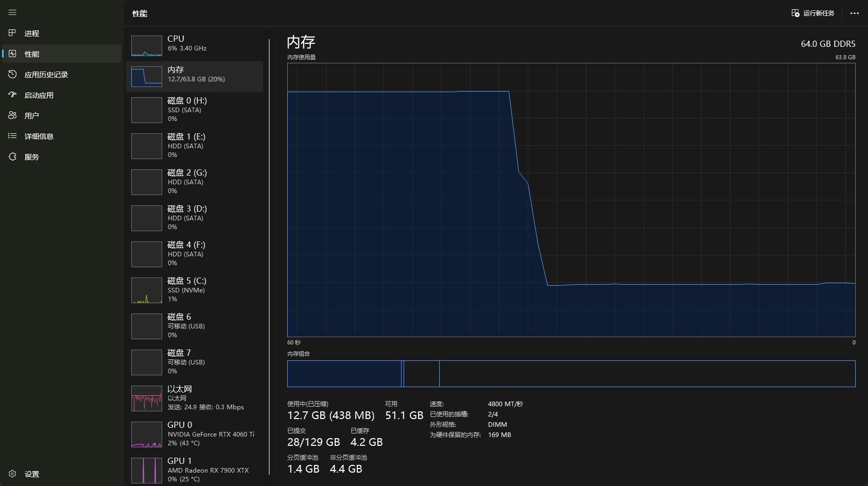Select 磁盘 2 (G:) HDD entry
This screenshot has height=486, width=868.
[195, 181]
